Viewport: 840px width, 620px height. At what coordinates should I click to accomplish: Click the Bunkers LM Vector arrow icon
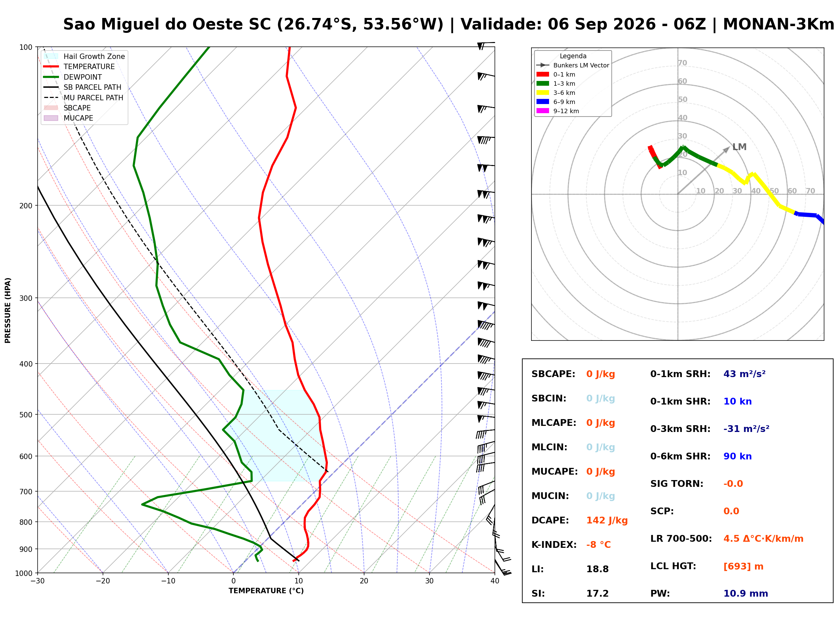pyautogui.click(x=543, y=65)
